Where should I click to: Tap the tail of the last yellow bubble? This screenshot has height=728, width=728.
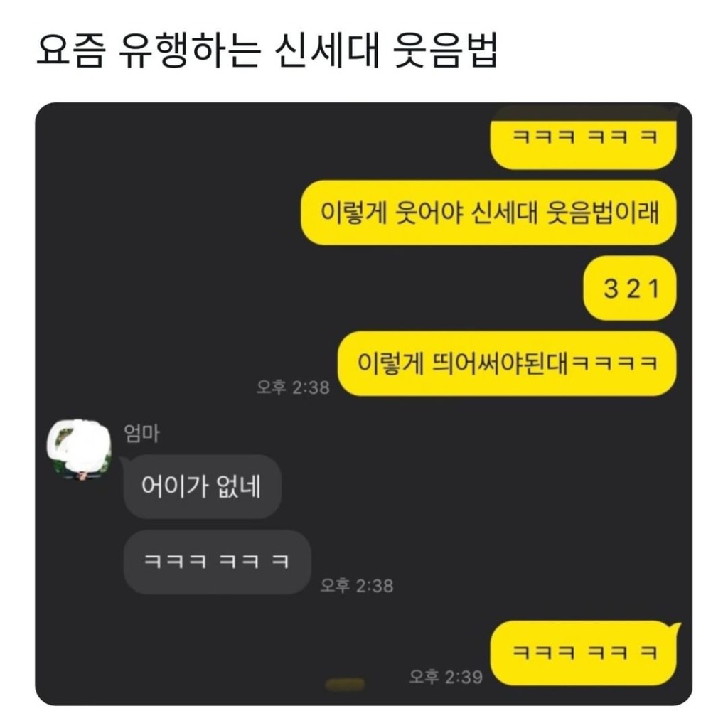click(675, 630)
